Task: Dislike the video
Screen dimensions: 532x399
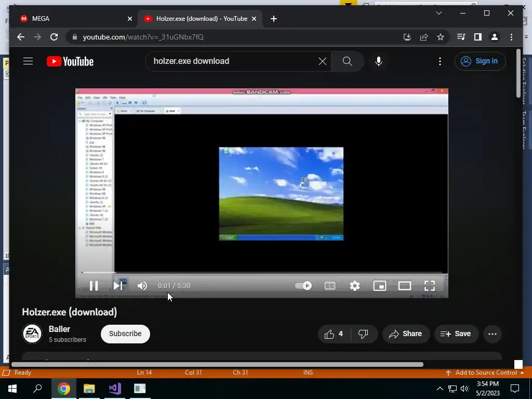Action: (363, 334)
